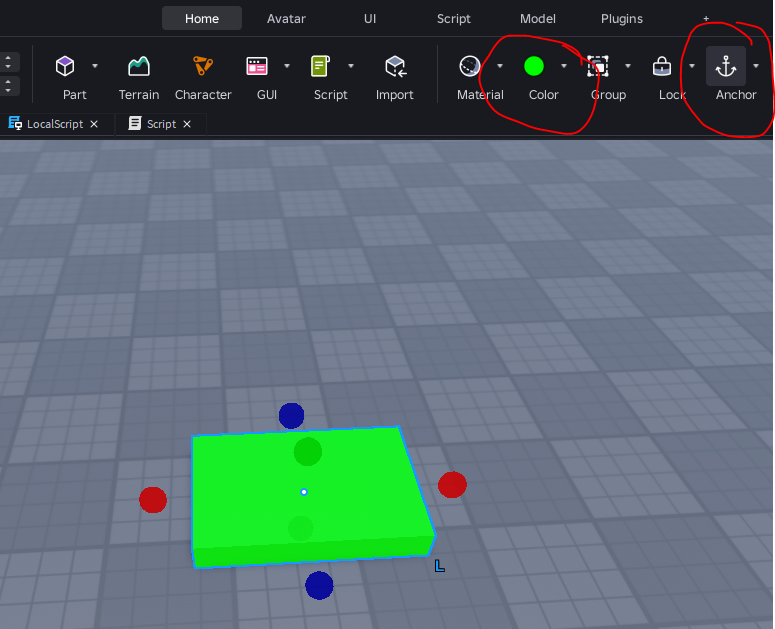Click the Group tool icon
This screenshot has height=629, width=775.
598,66
